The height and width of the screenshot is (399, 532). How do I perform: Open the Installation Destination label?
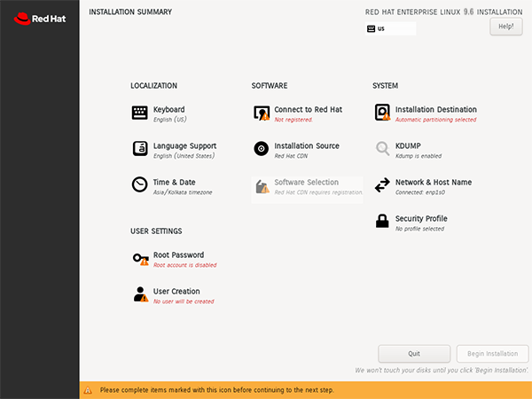(x=435, y=109)
